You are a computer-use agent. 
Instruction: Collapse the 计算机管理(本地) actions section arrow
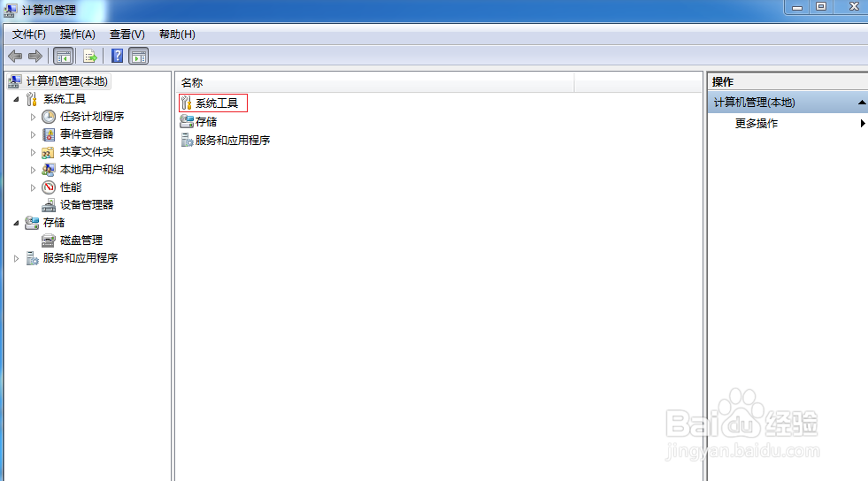(862, 103)
